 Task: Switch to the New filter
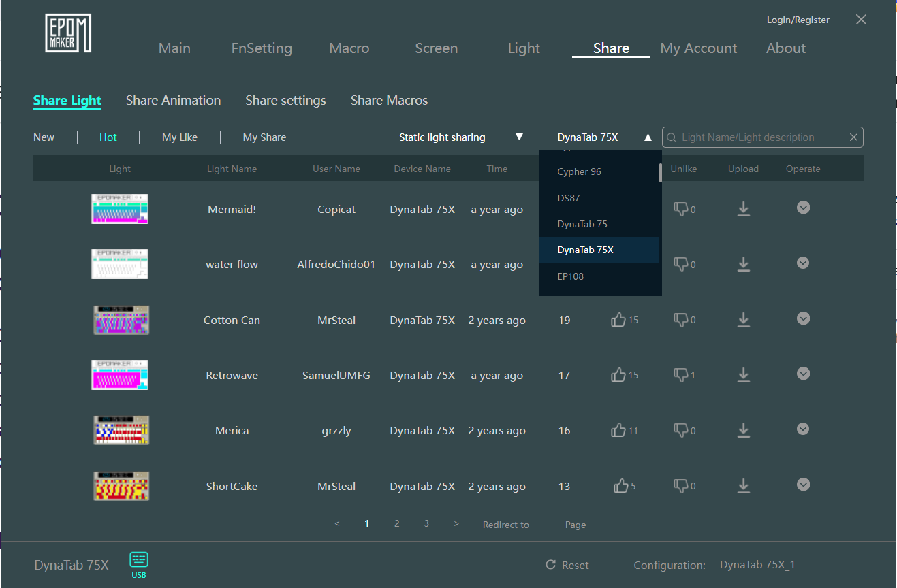pyautogui.click(x=44, y=137)
